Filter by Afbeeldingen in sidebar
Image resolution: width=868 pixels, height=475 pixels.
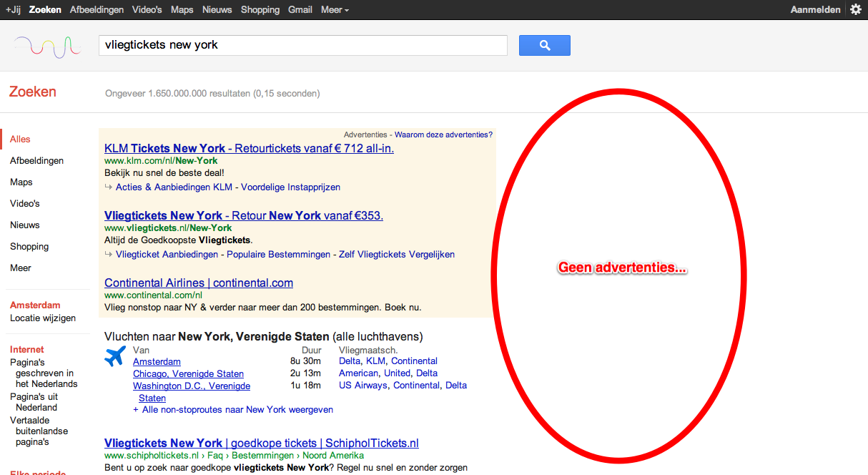tap(36, 161)
